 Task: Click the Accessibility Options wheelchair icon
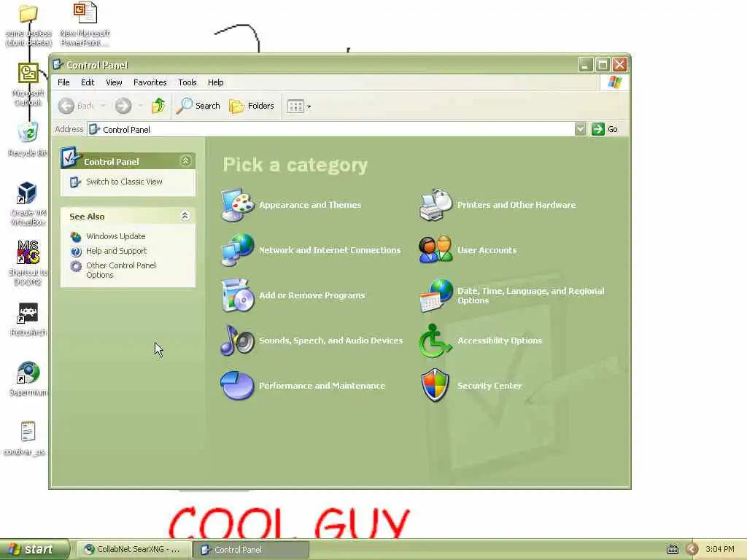click(435, 341)
